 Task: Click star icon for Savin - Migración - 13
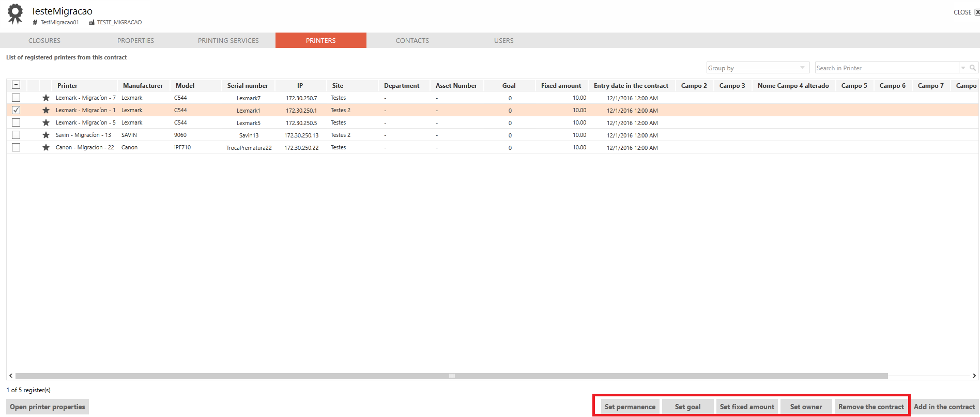46,135
